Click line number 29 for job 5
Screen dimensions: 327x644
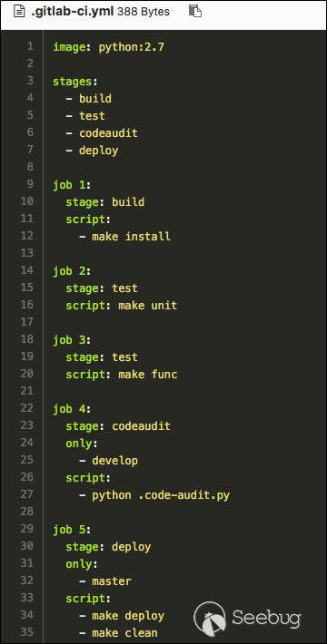pos(26,529)
